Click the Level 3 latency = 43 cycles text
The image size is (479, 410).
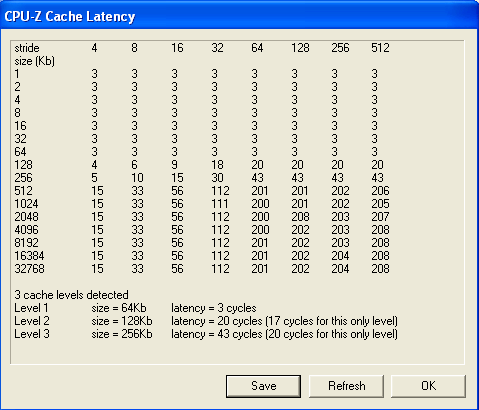[x=217, y=334]
